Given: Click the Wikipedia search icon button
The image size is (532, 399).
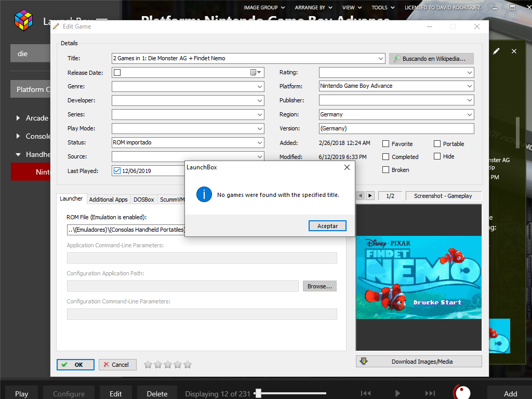Looking at the screenshot, I should coord(431,59).
